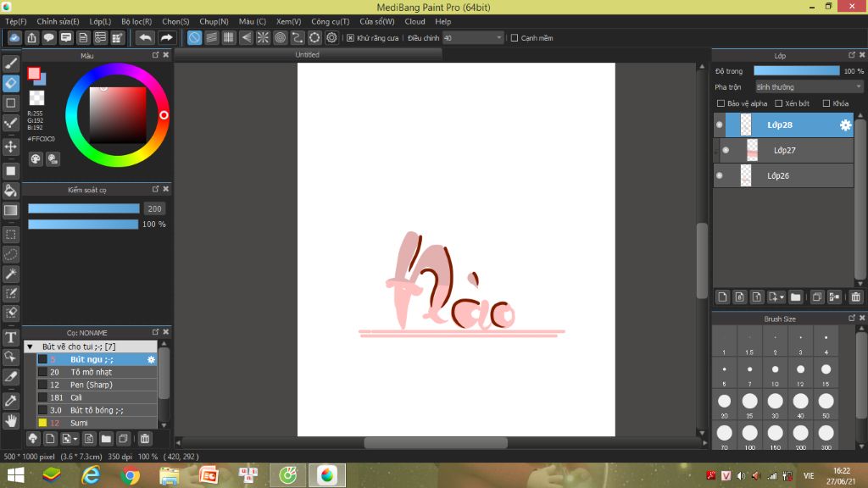Check the Bảo vệ alpha option
This screenshot has width=868, height=488.
pyautogui.click(x=721, y=103)
